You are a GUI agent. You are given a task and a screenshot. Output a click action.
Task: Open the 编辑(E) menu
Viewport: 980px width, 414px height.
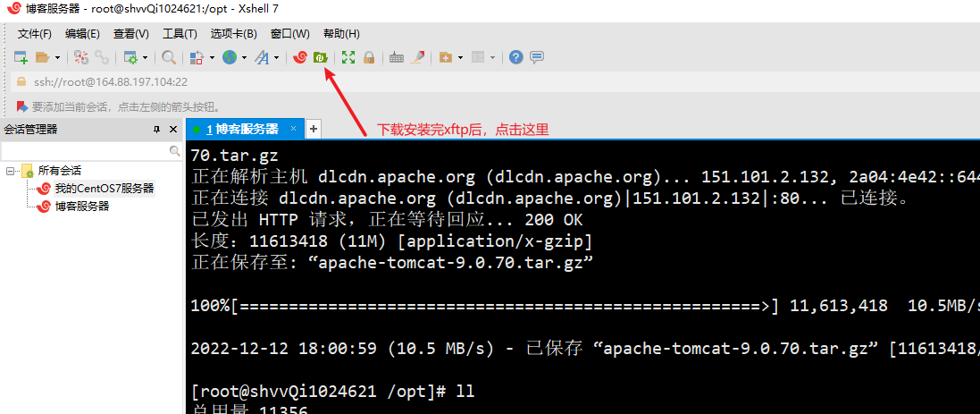pyautogui.click(x=82, y=34)
